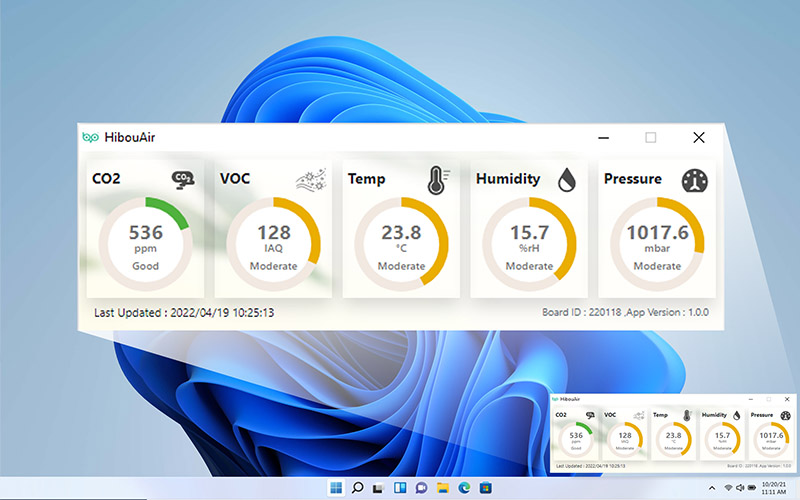Click 'Board ID : 220118' text in enlarged window

(582, 312)
